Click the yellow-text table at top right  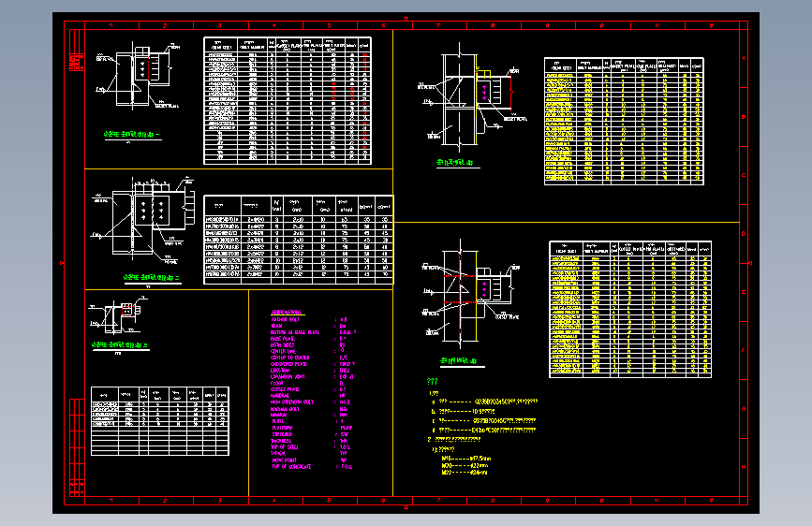tap(624, 121)
